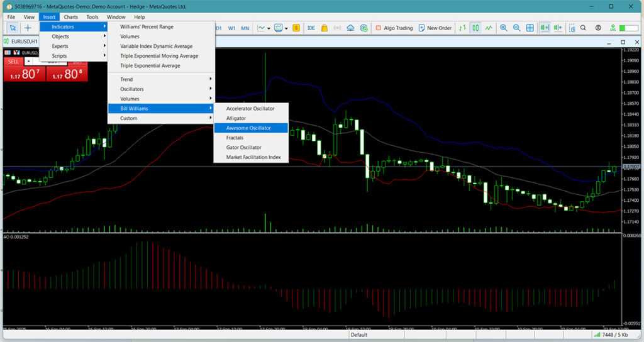Click the New Order button
This screenshot has height=342, width=644.
[434, 28]
